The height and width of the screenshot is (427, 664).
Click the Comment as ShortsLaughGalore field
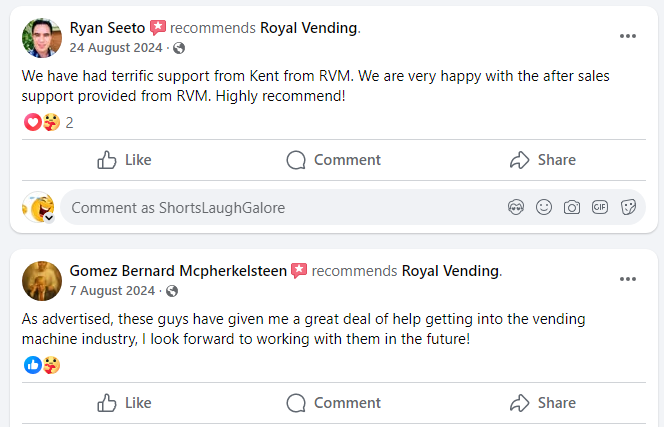point(280,207)
